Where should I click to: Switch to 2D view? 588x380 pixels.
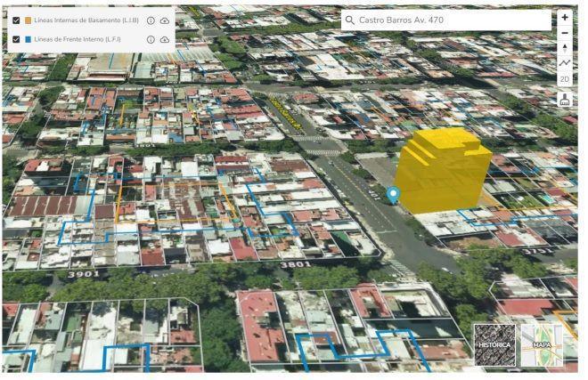tap(565, 79)
